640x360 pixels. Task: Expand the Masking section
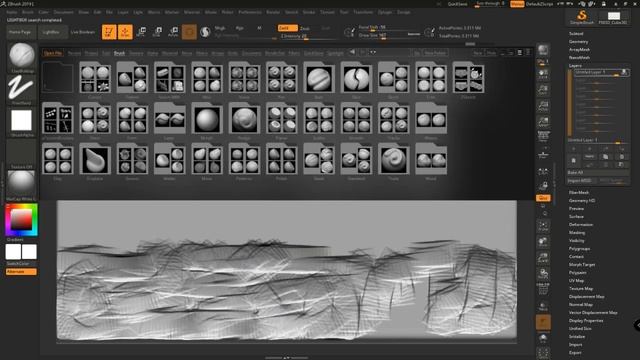pyautogui.click(x=577, y=233)
